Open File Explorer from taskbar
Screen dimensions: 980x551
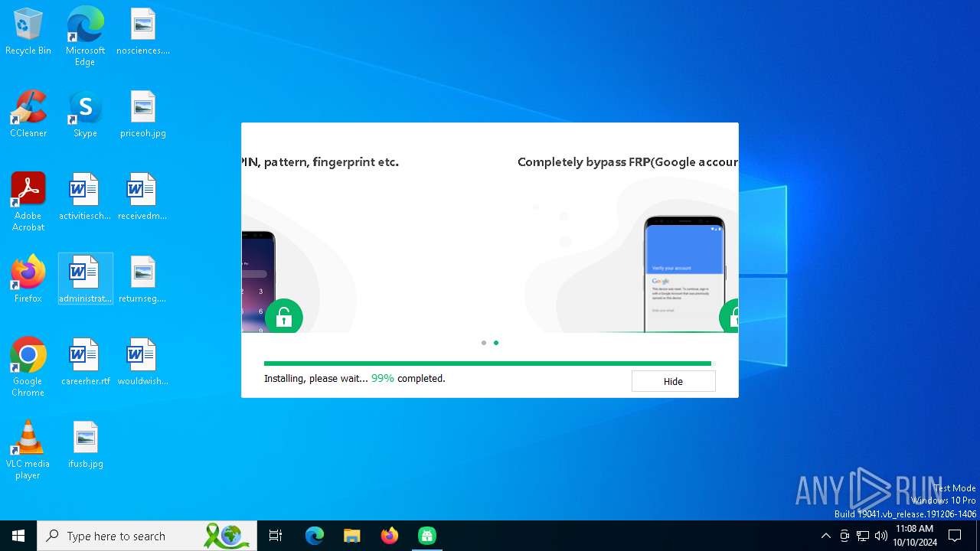[x=351, y=536]
